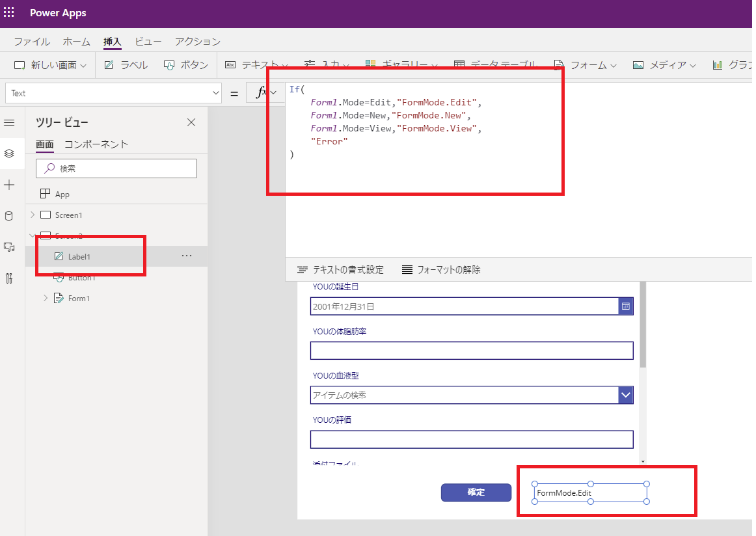Screen dimensions: 756x536
Task: Open the ビュー menu
Action: 148,41
